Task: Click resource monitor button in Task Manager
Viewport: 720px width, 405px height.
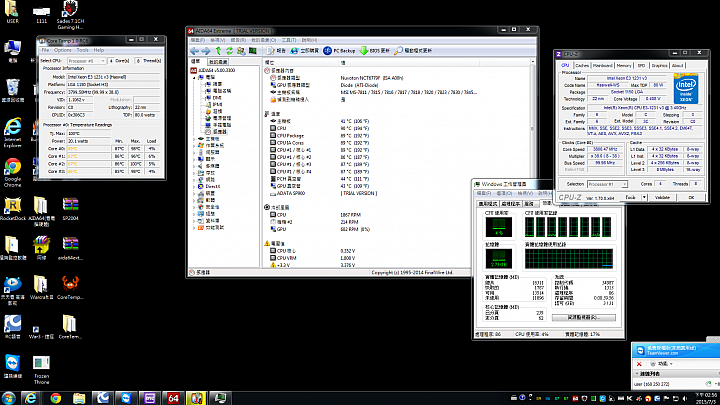Action: 584,317
